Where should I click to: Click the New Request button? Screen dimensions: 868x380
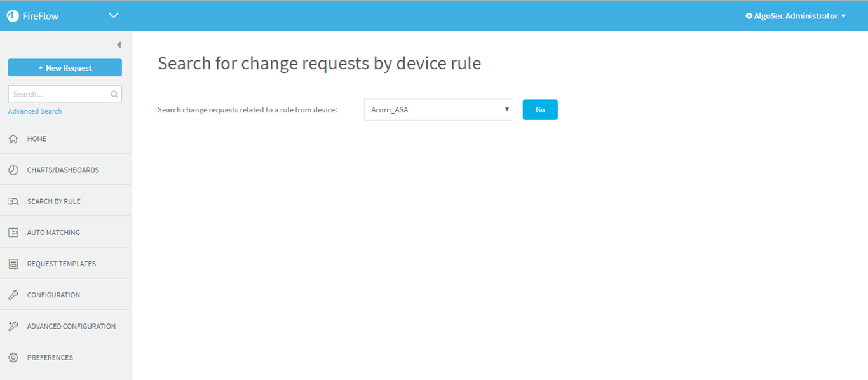(65, 68)
